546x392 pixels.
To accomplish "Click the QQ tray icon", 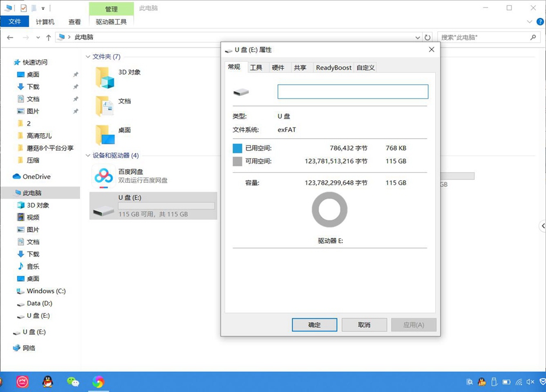I will 482,382.
